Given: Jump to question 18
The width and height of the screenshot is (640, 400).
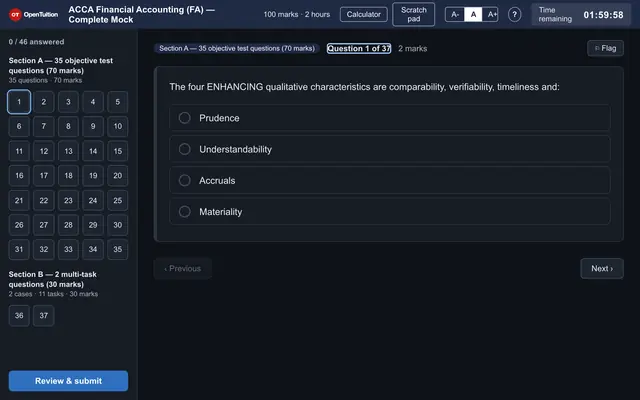Looking at the screenshot, I should coord(68,176).
